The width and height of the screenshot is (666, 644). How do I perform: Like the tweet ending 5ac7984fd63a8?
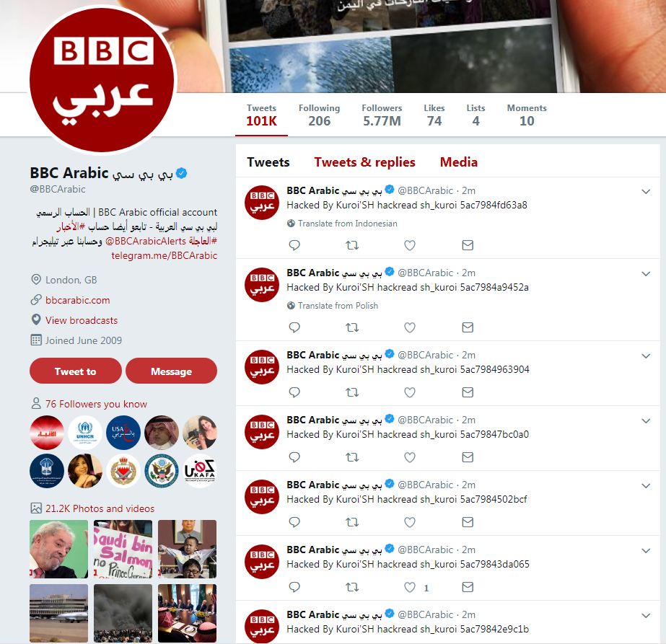[x=409, y=245]
